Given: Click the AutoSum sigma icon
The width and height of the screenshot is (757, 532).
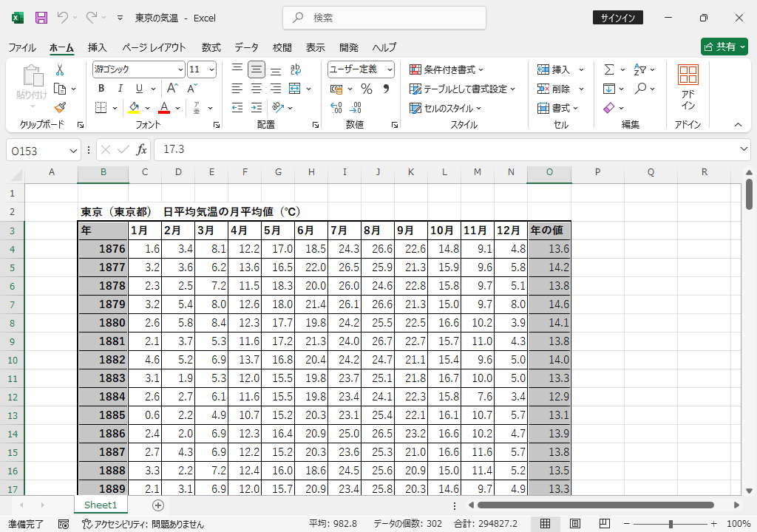Looking at the screenshot, I should (x=609, y=69).
